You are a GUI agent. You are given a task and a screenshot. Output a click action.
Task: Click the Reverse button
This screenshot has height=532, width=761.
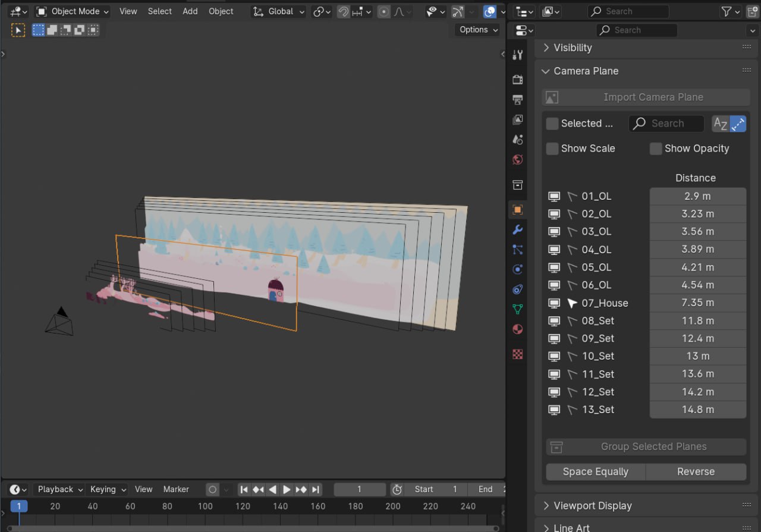[x=696, y=471]
